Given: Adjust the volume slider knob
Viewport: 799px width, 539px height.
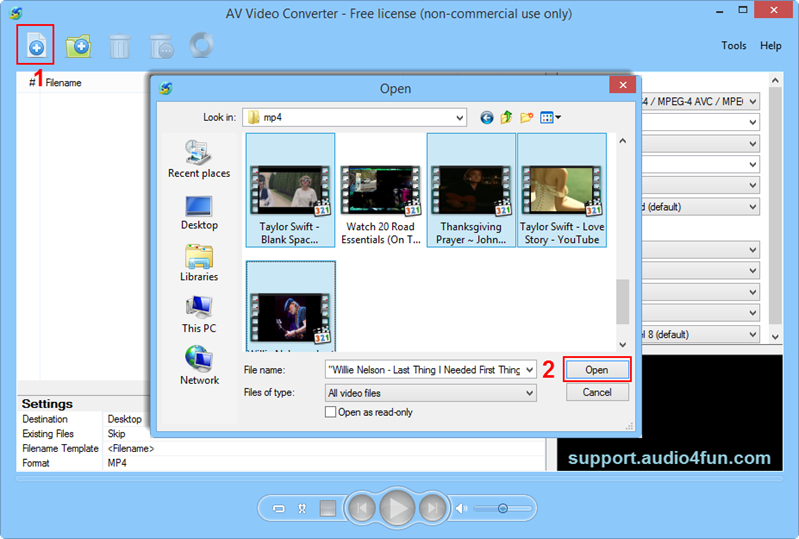Looking at the screenshot, I should pyautogui.click(x=502, y=508).
